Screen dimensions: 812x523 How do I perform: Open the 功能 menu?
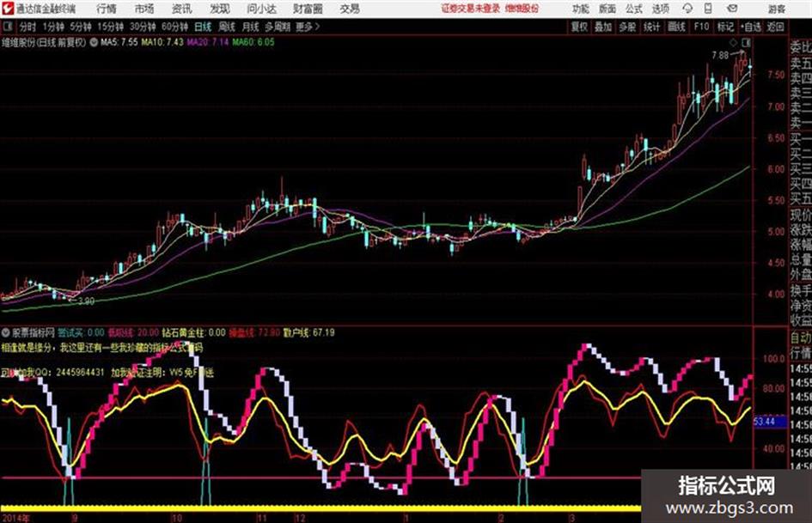[x=581, y=9]
